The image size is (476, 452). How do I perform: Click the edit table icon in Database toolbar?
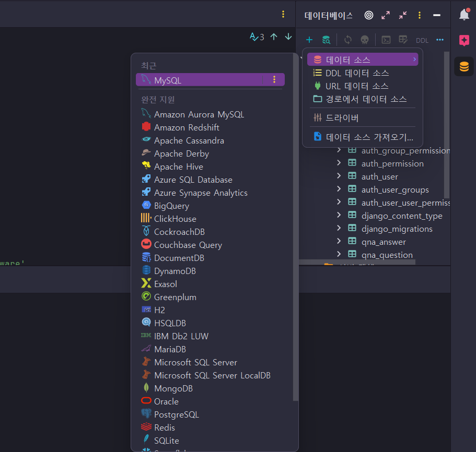coord(403,40)
